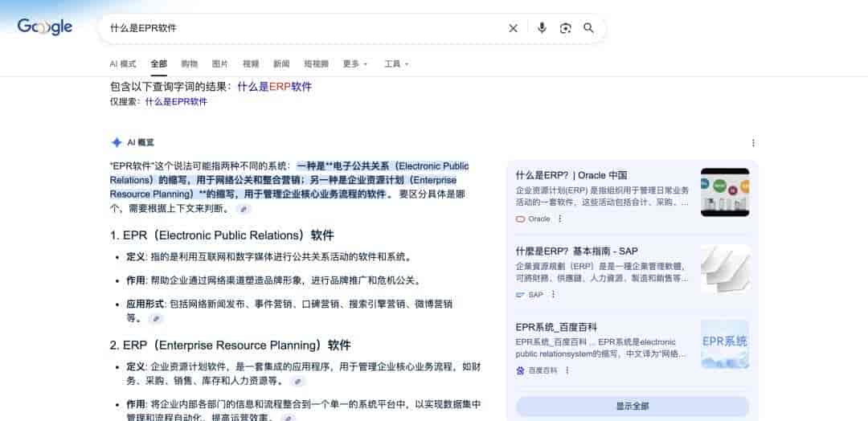Screen dimensions: 868x421
Task: Click the SAP snippet 企業資源規劃 description
Action: point(602,272)
